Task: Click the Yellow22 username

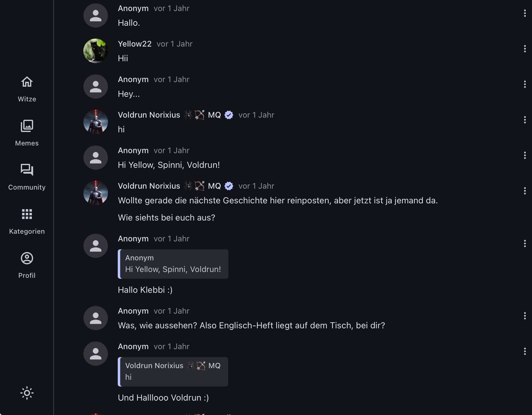Action: click(x=135, y=44)
